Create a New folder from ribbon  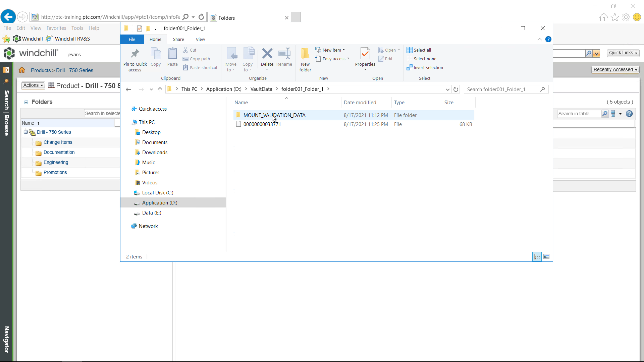pyautogui.click(x=305, y=60)
